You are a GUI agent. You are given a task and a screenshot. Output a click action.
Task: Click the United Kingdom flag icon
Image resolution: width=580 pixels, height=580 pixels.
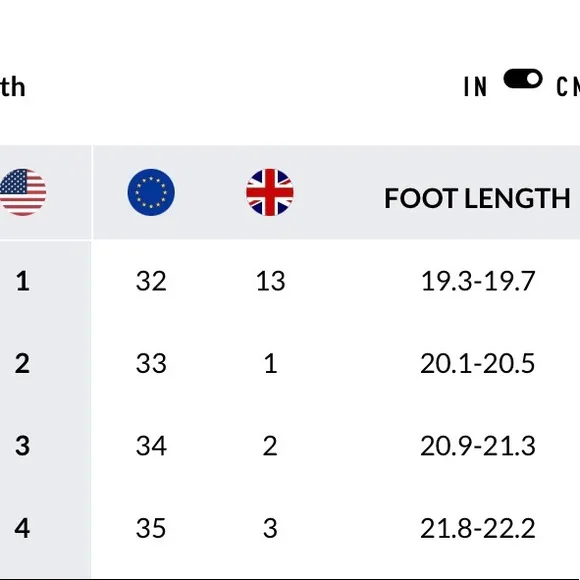(x=270, y=192)
